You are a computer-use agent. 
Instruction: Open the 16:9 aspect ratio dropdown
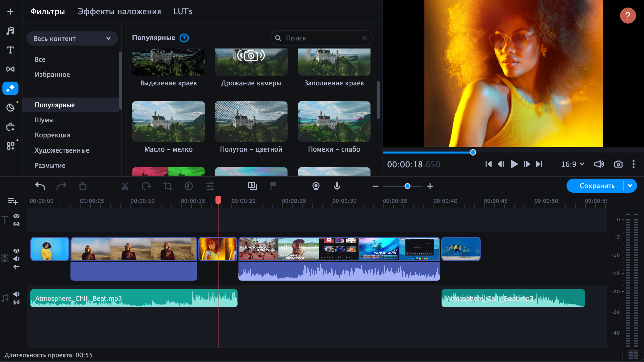click(x=572, y=164)
